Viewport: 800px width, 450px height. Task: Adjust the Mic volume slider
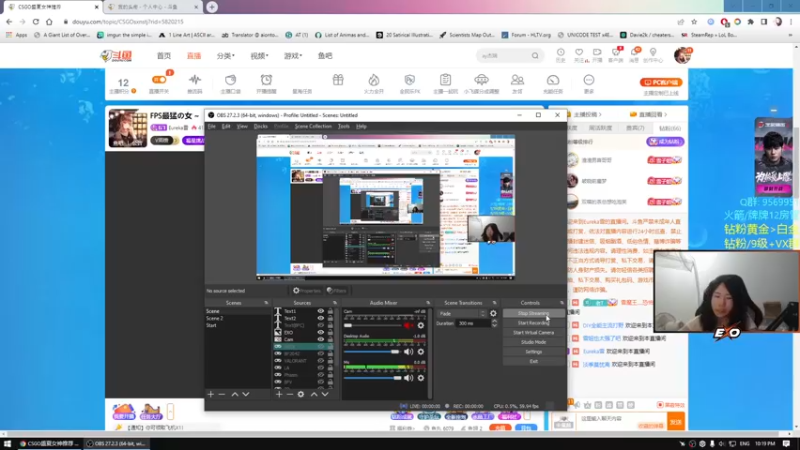point(372,378)
